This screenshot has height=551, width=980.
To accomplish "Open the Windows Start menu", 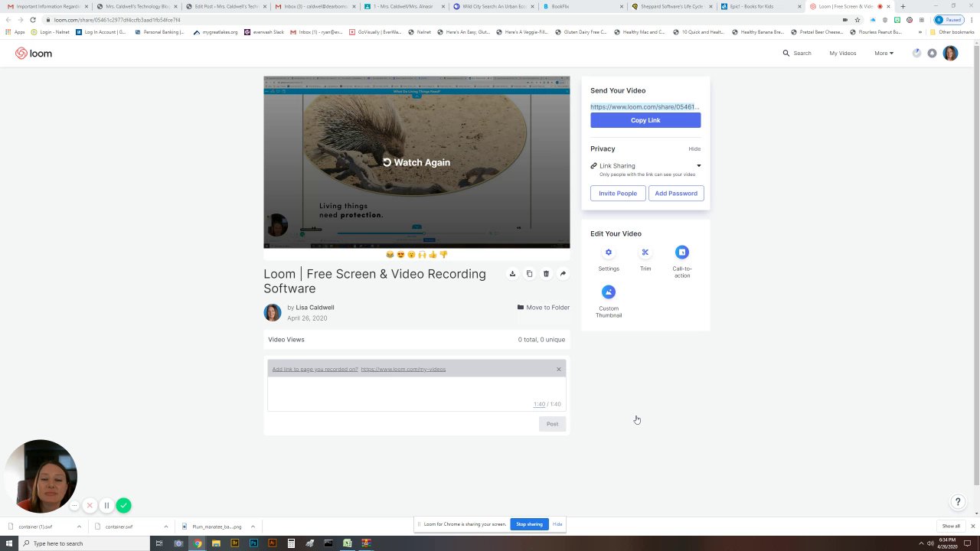I will (9, 543).
